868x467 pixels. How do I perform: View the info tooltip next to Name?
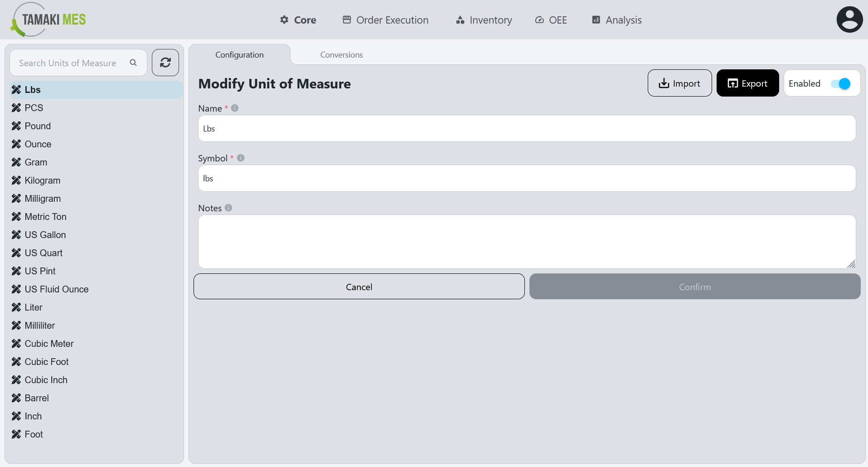point(234,108)
